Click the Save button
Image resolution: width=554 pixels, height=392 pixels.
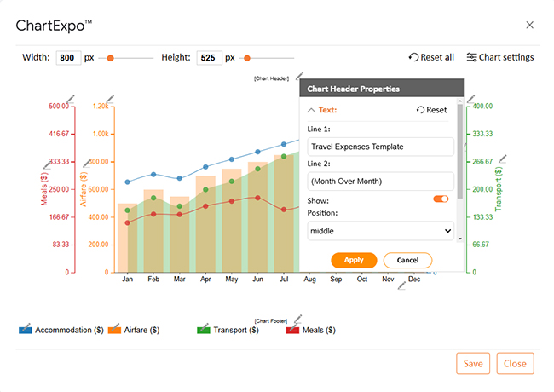473,363
